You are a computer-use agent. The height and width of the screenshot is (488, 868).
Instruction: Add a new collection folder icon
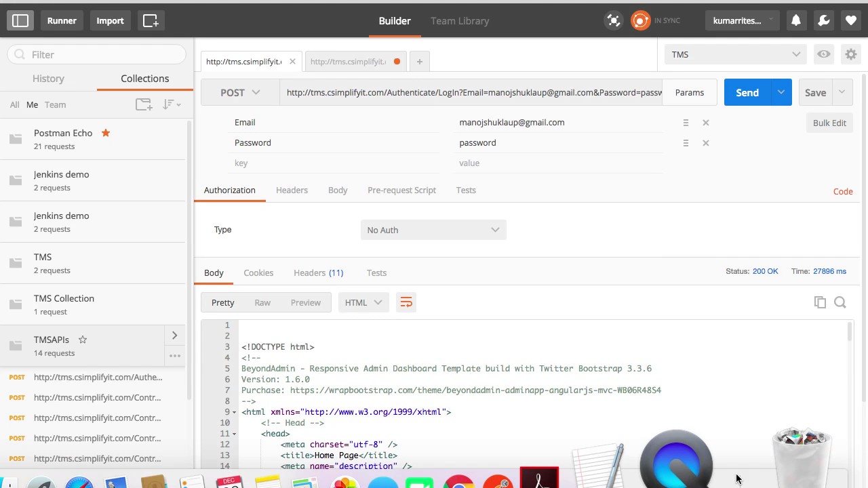click(144, 104)
